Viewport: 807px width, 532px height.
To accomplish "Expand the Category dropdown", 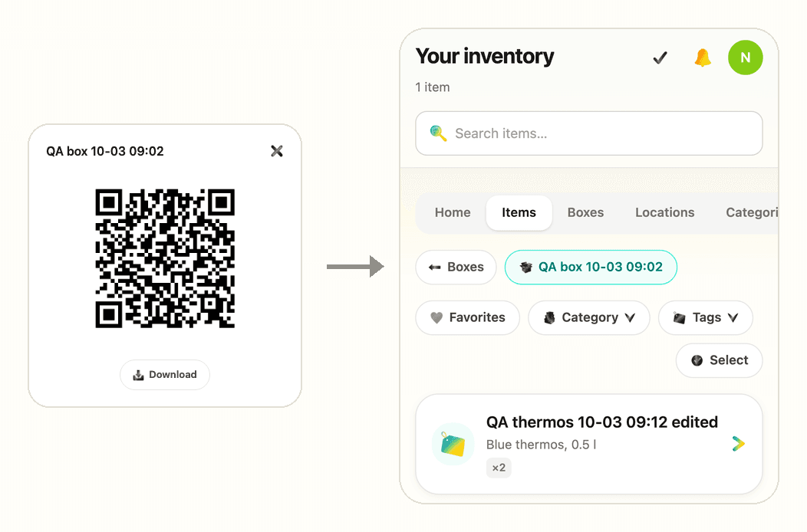I will point(589,317).
